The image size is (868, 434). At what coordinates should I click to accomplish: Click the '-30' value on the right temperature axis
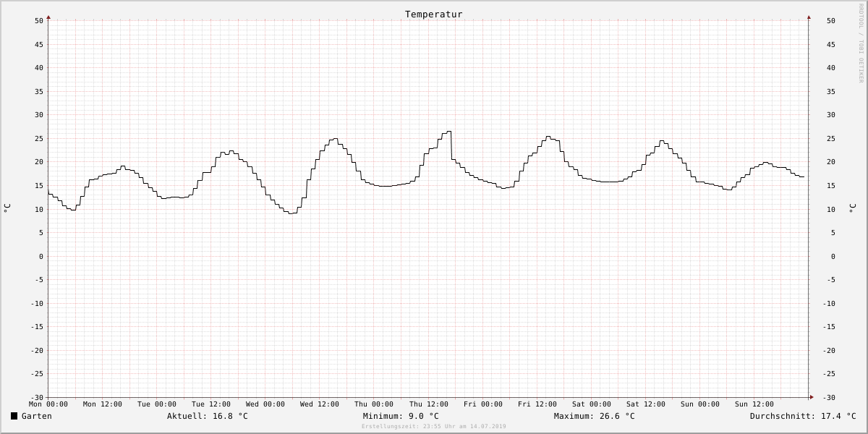click(829, 398)
